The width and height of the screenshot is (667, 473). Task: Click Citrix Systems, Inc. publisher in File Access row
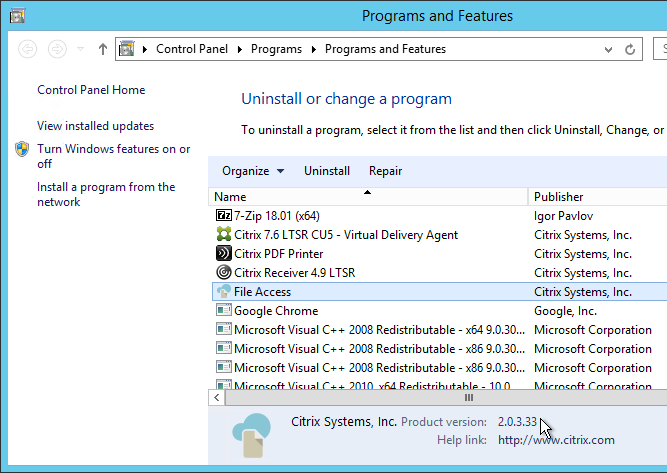(x=583, y=292)
